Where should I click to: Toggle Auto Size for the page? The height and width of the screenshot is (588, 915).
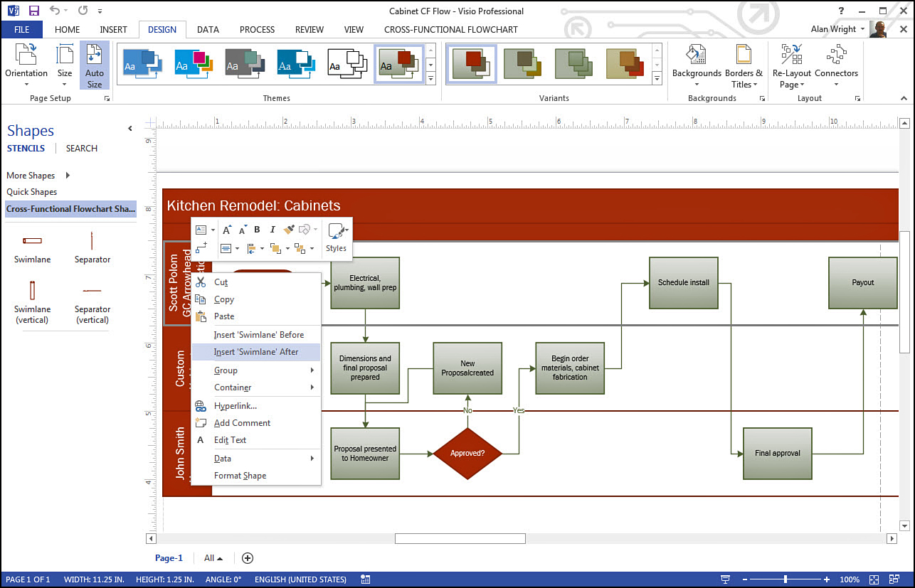point(95,65)
